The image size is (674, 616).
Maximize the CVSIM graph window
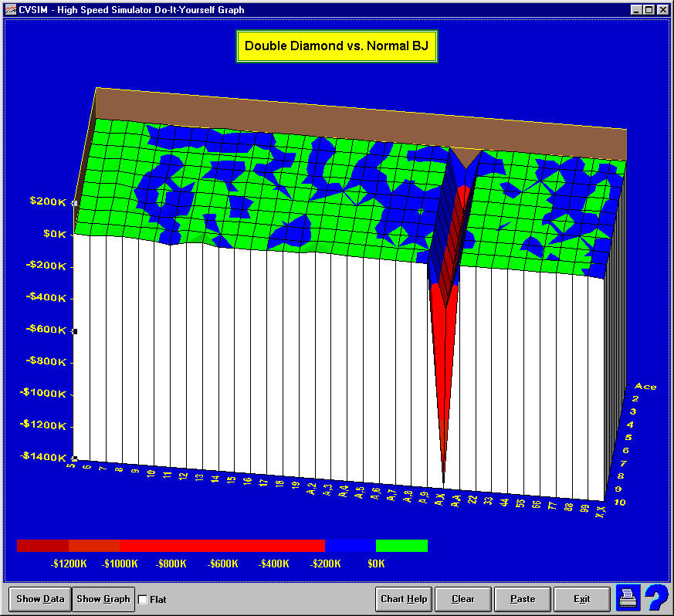click(x=649, y=10)
